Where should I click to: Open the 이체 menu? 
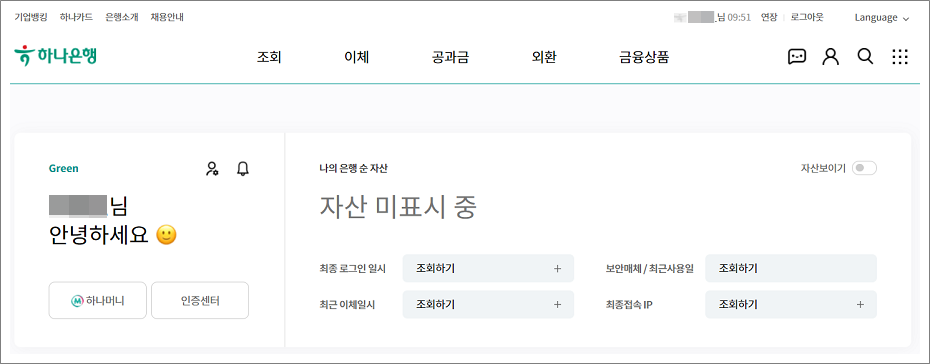click(x=356, y=58)
